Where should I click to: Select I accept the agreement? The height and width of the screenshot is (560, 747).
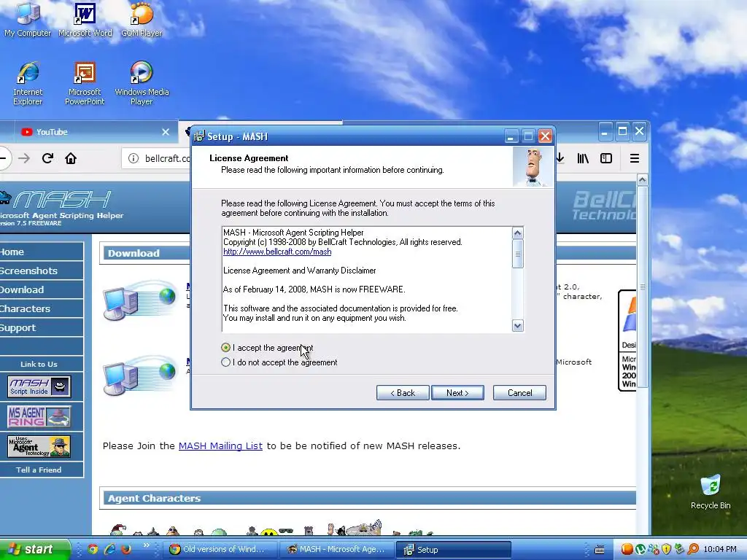coord(267,348)
